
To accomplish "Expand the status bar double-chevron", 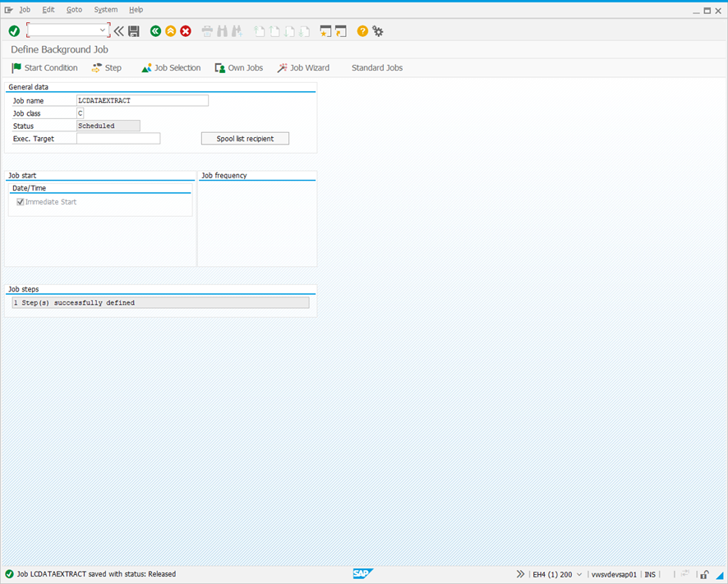I will point(519,574).
